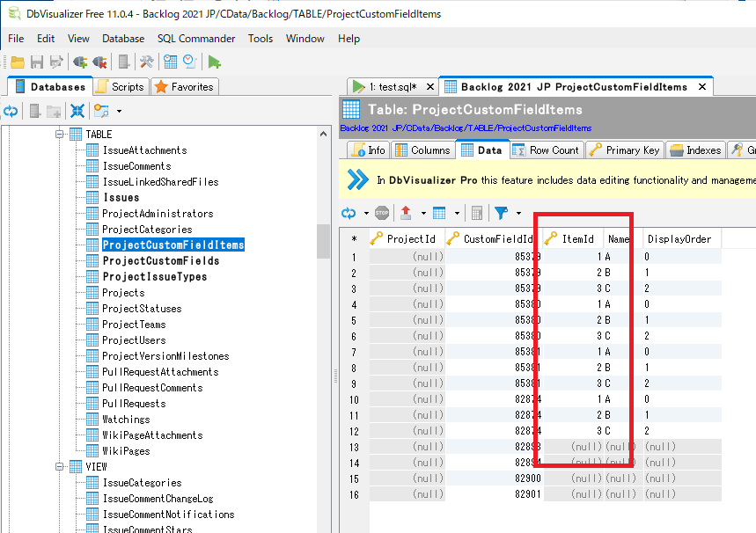756x533 pixels.
Task: Select ProjectCustomFields in the tree
Action: click(x=160, y=261)
